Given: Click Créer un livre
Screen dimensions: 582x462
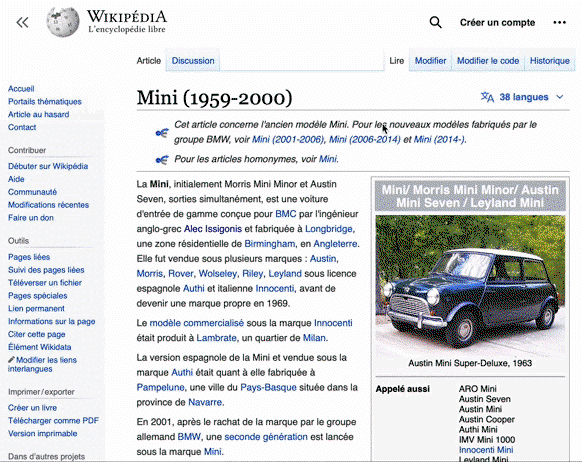Looking at the screenshot, I should click(x=32, y=408).
